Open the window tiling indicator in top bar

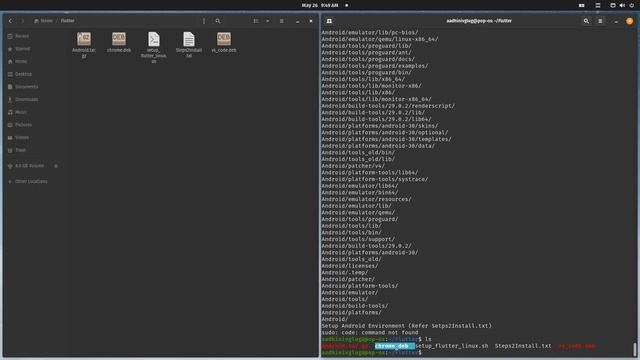[582, 5]
